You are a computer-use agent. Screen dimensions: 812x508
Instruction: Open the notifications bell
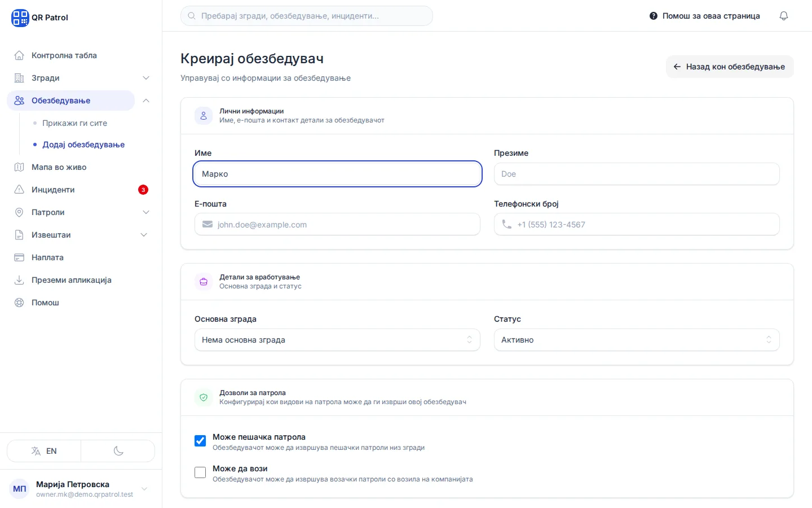point(784,16)
